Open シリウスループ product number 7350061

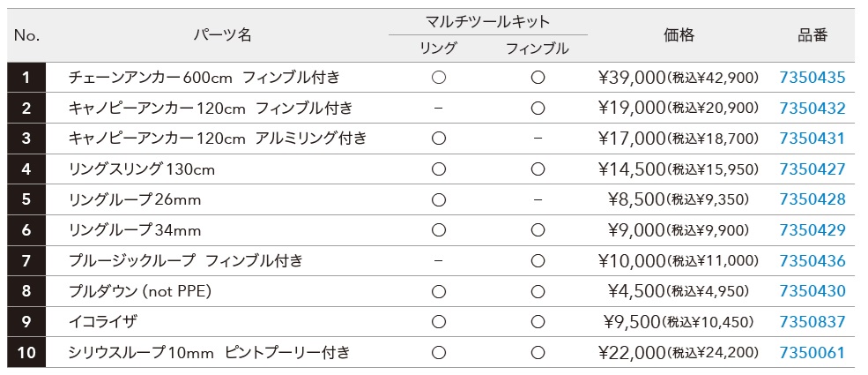[812, 352]
